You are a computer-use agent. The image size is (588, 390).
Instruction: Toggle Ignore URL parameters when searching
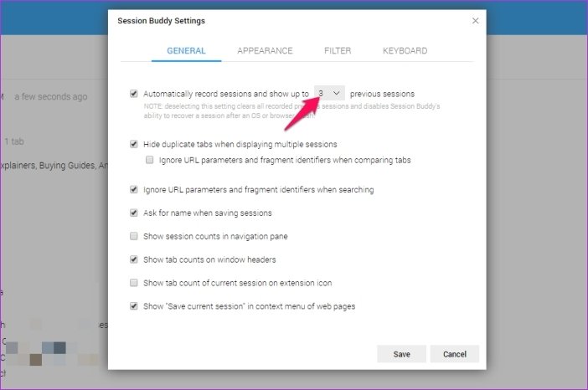pyautogui.click(x=134, y=190)
